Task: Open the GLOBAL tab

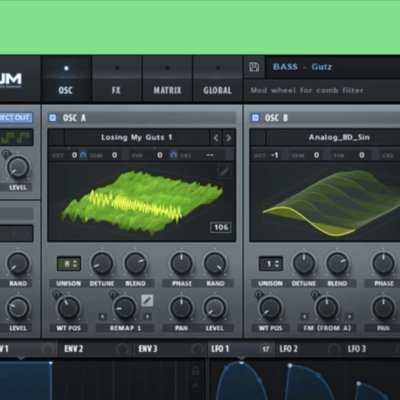Action: coord(217,79)
